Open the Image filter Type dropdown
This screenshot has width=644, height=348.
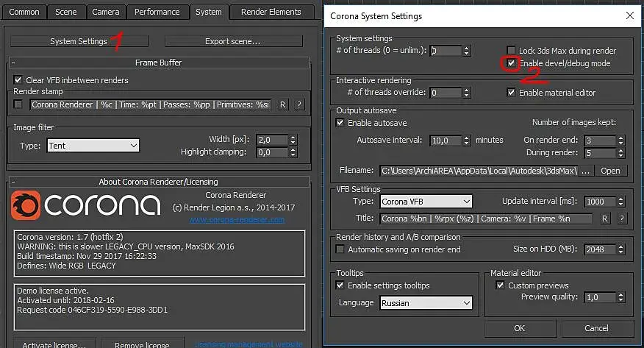pos(93,146)
